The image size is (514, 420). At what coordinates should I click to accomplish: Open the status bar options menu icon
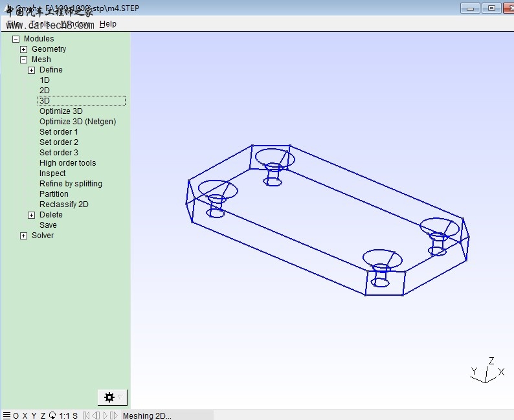pyautogui.click(x=6, y=415)
